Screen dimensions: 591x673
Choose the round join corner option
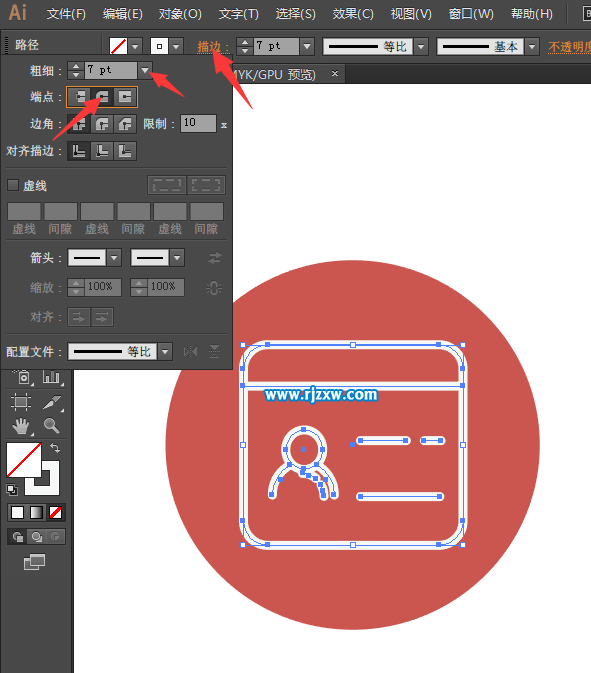(102, 124)
